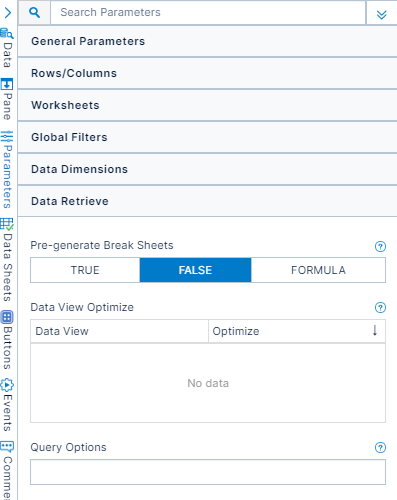Viewport: 397px width, 500px height.
Task: Click the Events sidebar gear icon
Action: click(x=7, y=385)
